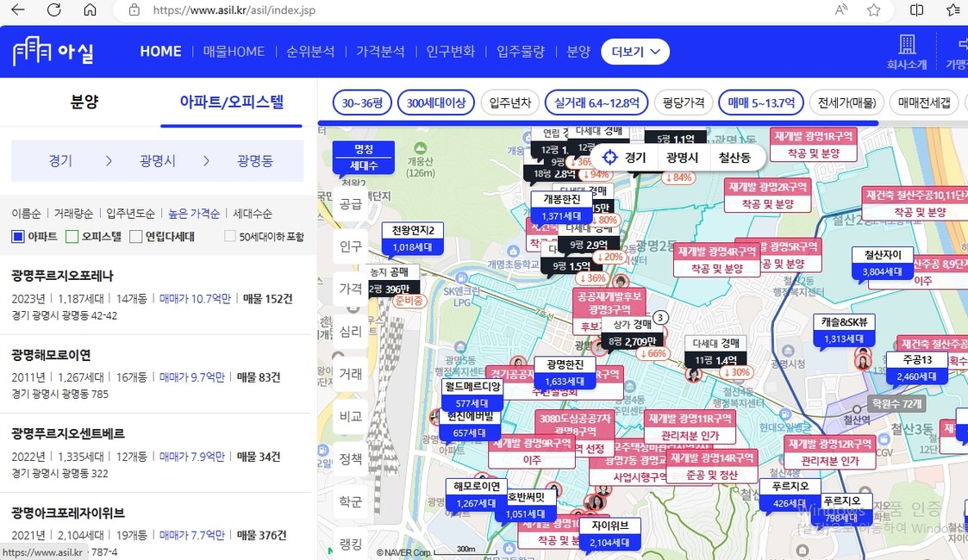Expand the 더보기 dropdown menu
The image size is (968, 560).
(635, 52)
